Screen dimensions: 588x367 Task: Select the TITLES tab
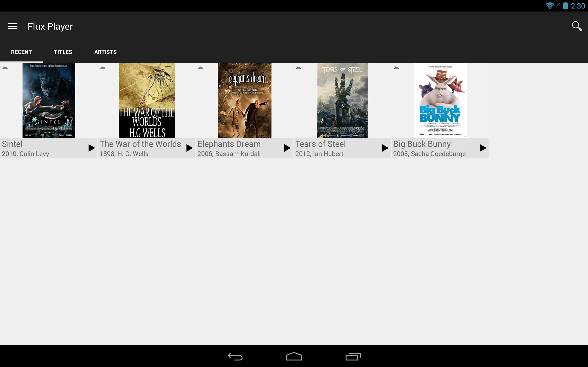coord(63,52)
